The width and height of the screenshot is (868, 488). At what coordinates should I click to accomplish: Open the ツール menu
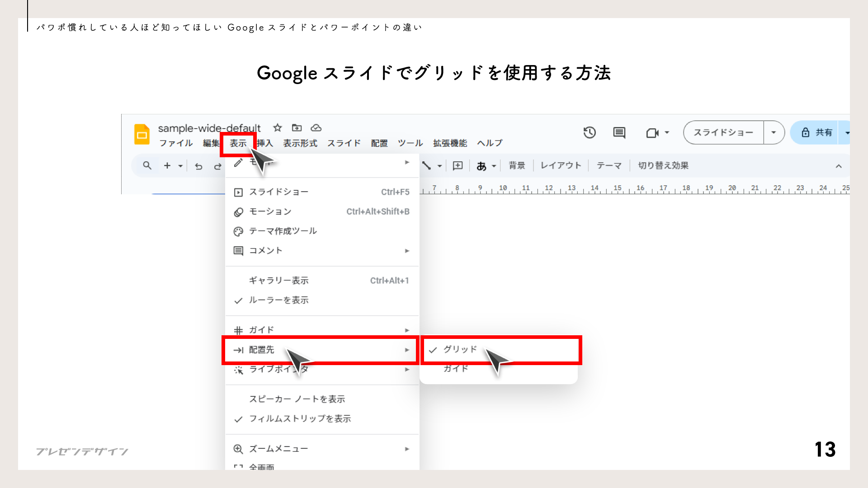click(x=410, y=143)
